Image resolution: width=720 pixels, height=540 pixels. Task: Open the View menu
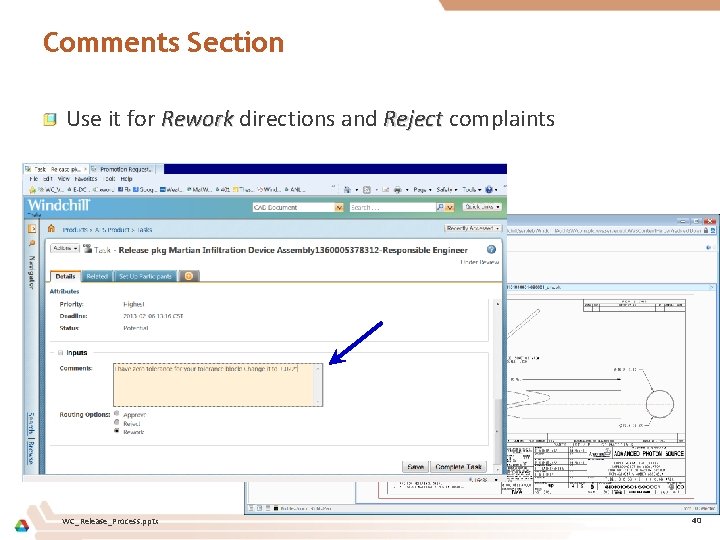pyautogui.click(x=63, y=179)
